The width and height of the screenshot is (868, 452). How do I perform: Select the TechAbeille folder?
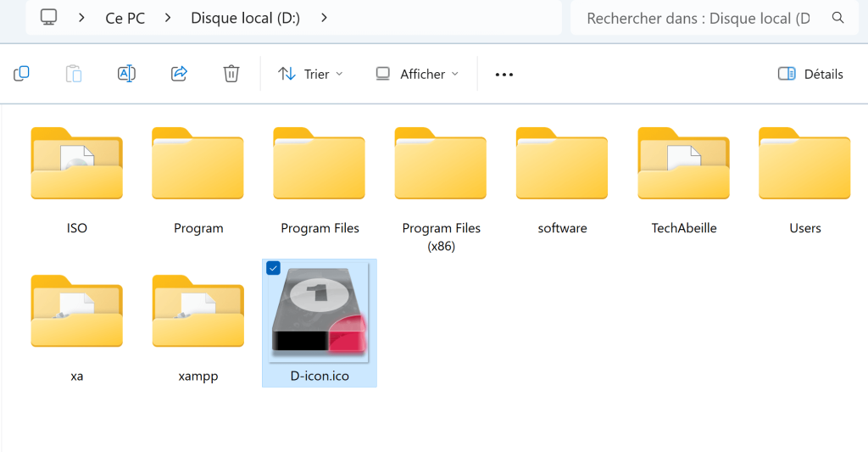click(683, 165)
